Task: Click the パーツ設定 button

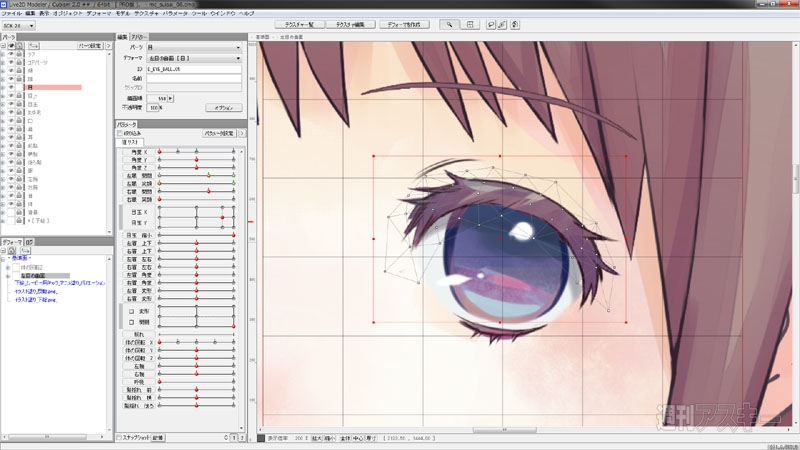Action: [90, 46]
